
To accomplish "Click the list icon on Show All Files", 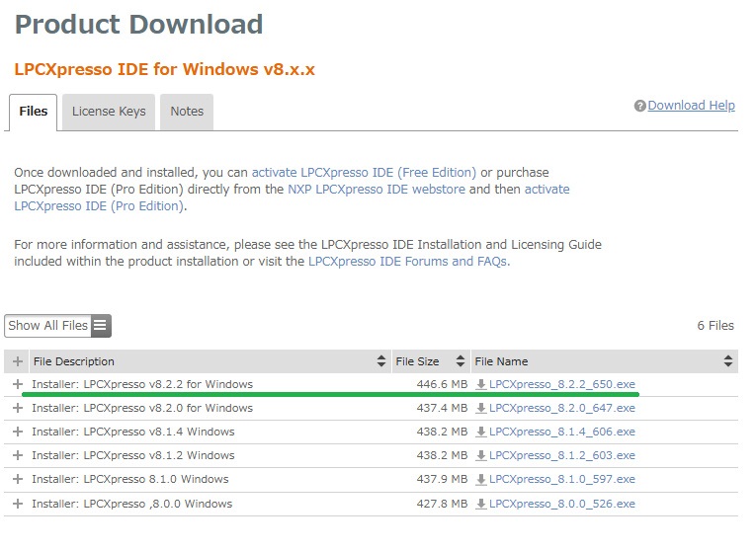I will pyautogui.click(x=101, y=325).
